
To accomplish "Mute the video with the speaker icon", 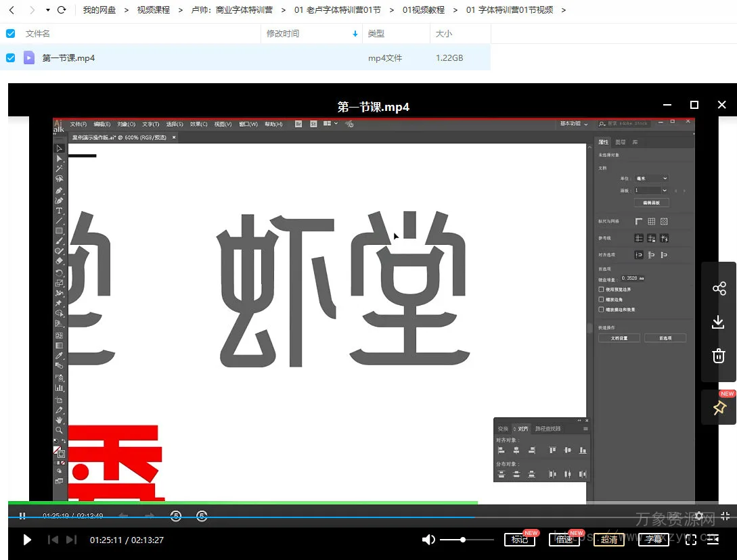I will (x=428, y=540).
